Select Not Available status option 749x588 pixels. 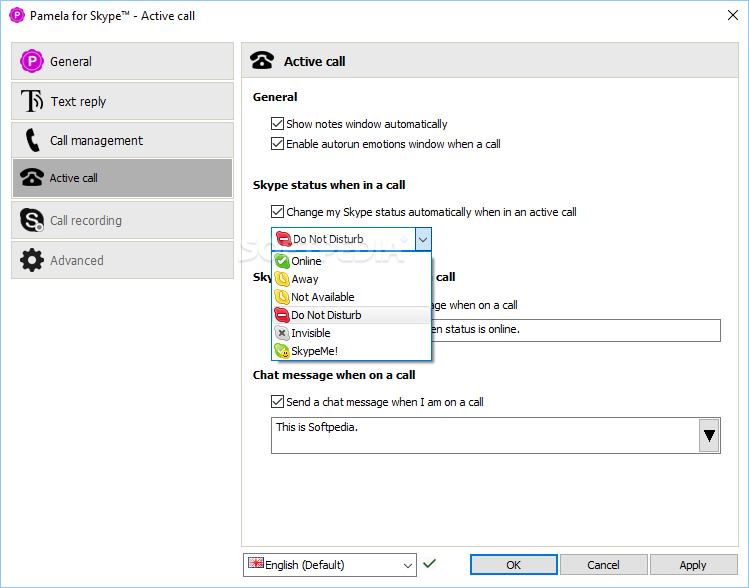coord(352,297)
